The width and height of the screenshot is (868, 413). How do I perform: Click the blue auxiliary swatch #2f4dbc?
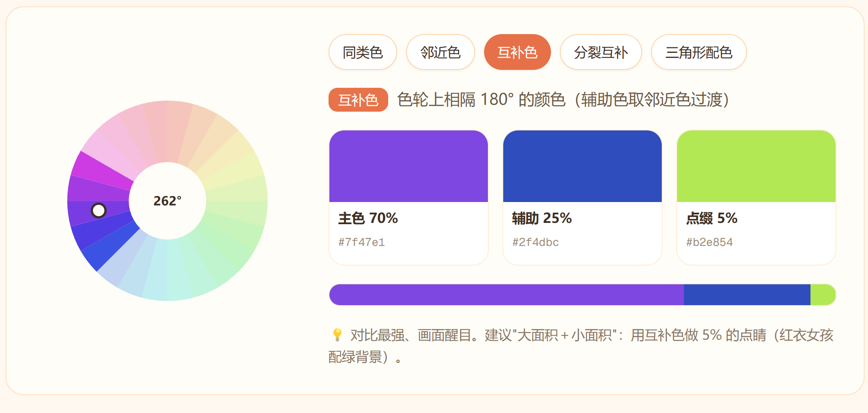583,166
